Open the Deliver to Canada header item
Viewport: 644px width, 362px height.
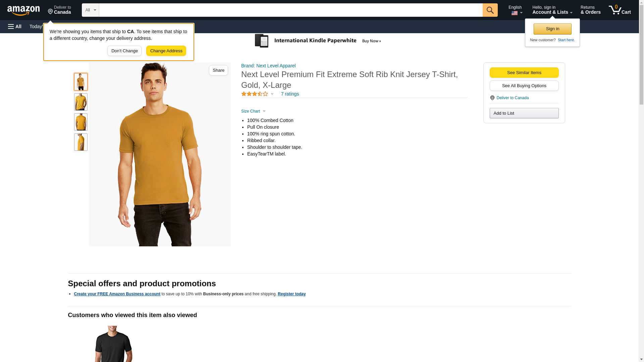point(59,10)
